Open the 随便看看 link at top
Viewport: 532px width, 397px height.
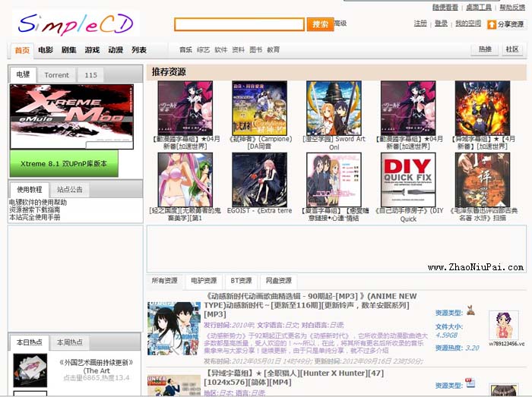(x=445, y=7)
